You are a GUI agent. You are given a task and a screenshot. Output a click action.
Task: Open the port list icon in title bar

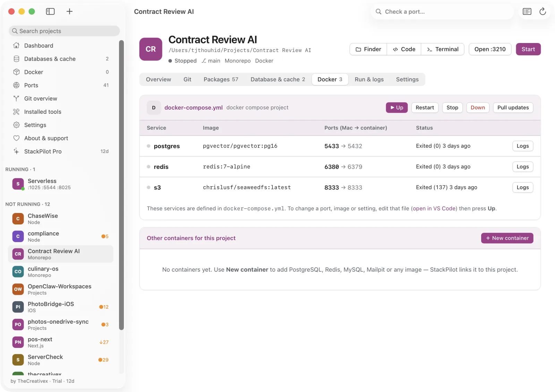(527, 11)
